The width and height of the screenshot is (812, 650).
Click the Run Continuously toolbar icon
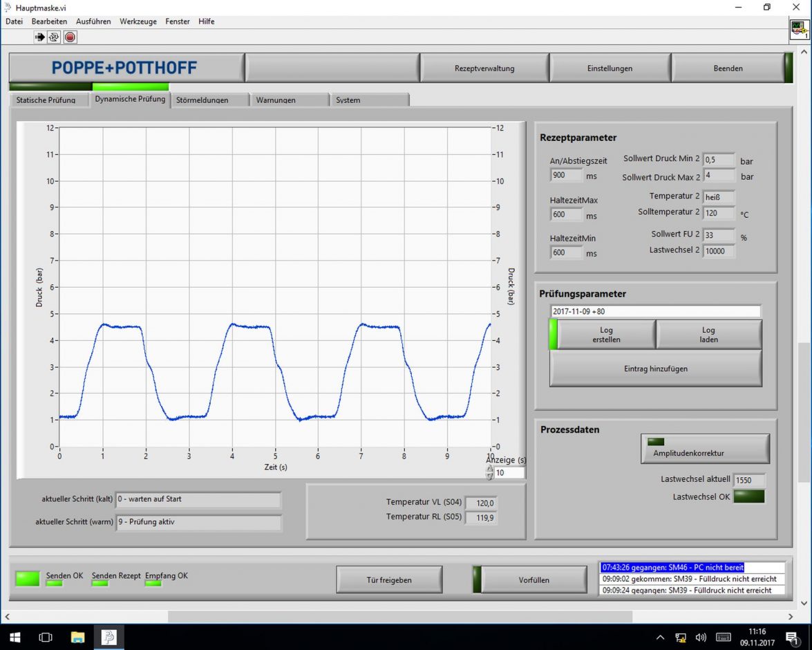[55, 37]
